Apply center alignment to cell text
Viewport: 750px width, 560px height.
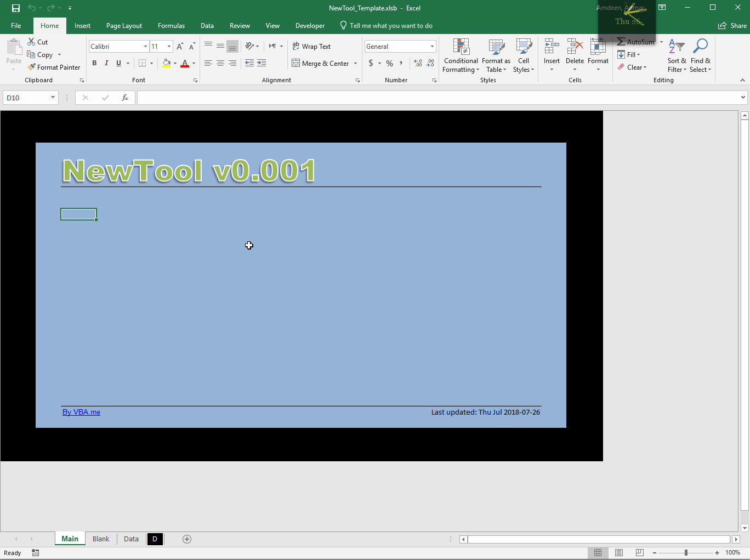pyautogui.click(x=220, y=63)
